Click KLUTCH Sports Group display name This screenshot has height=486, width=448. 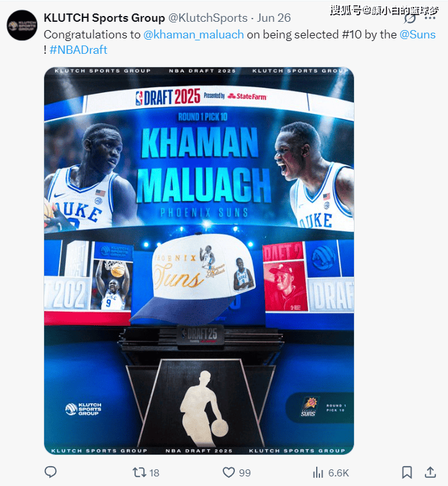(104, 18)
